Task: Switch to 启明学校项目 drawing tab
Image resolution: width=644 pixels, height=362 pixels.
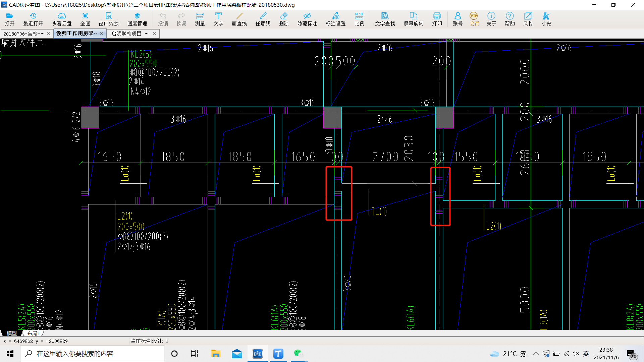Action: 130,34
